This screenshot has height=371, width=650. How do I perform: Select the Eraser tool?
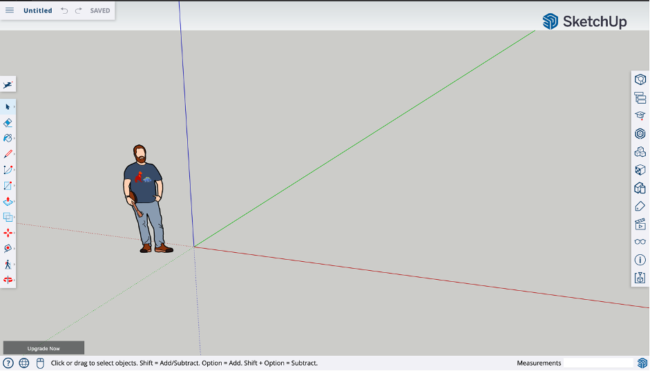coord(7,123)
